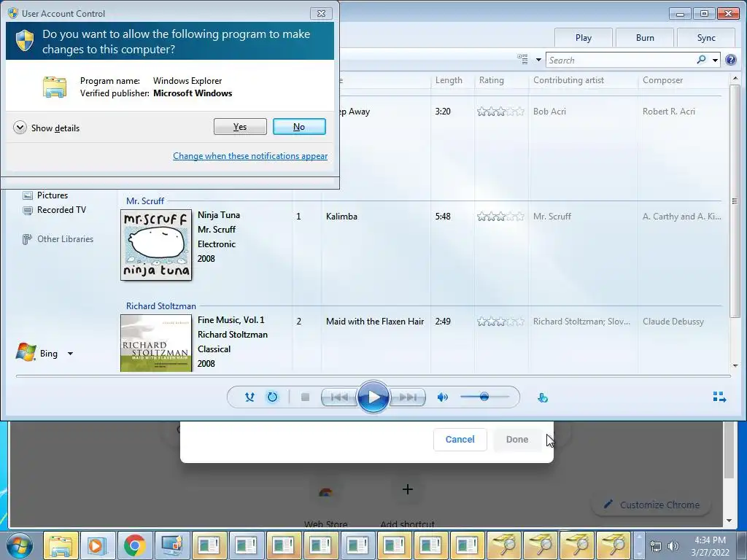Select the Fine Music album cover

156,343
